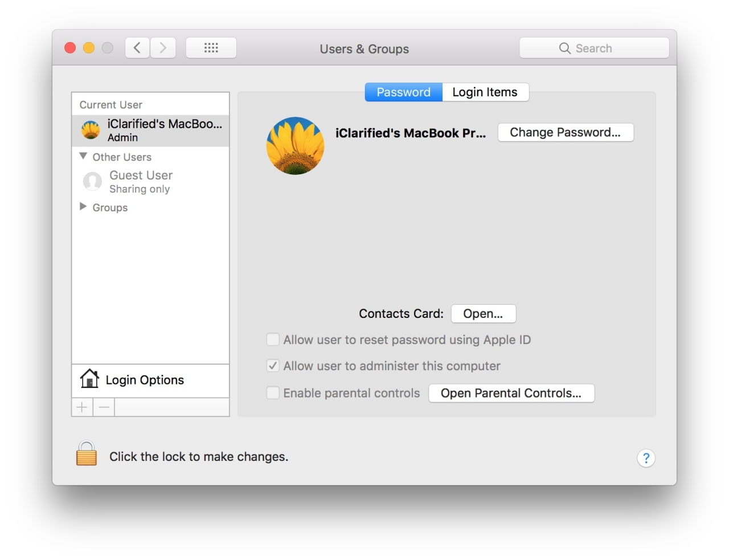Screen dimensions: 729x560
Task: Click the forward navigation arrow
Action: point(163,48)
